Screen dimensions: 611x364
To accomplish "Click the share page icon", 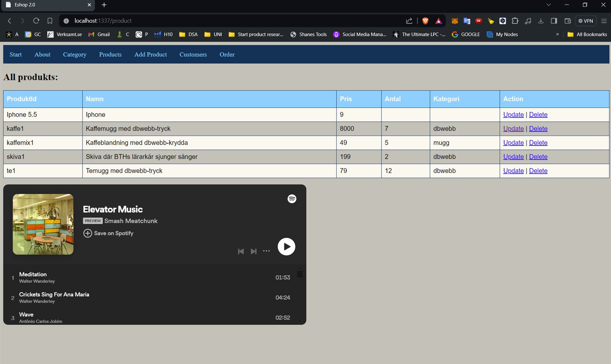I will (x=409, y=21).
